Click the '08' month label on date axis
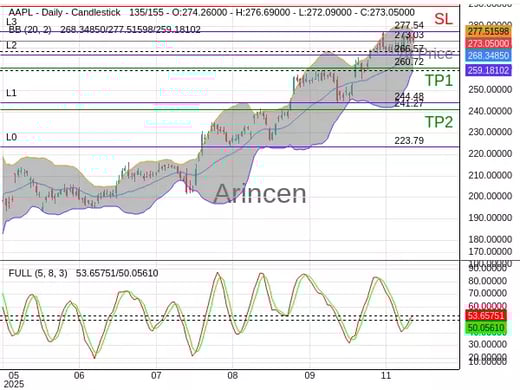520x390 pixels. point(232,376)
